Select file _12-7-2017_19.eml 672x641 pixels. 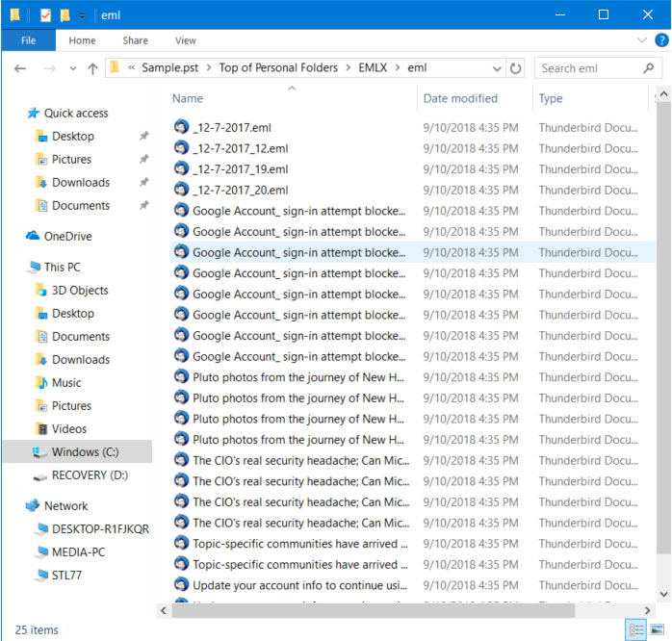point(240,169)
